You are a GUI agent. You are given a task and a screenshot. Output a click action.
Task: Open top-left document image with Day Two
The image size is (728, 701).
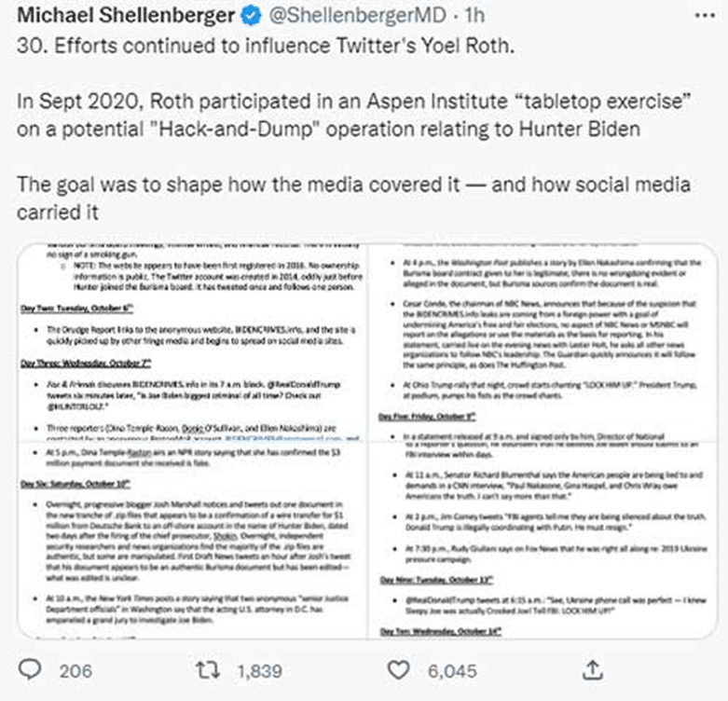pyautogui.click(x=192, y=342)
